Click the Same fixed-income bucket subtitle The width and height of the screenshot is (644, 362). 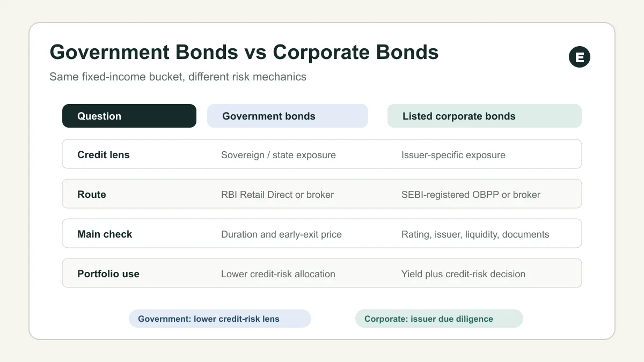click(x=178, y=77)
